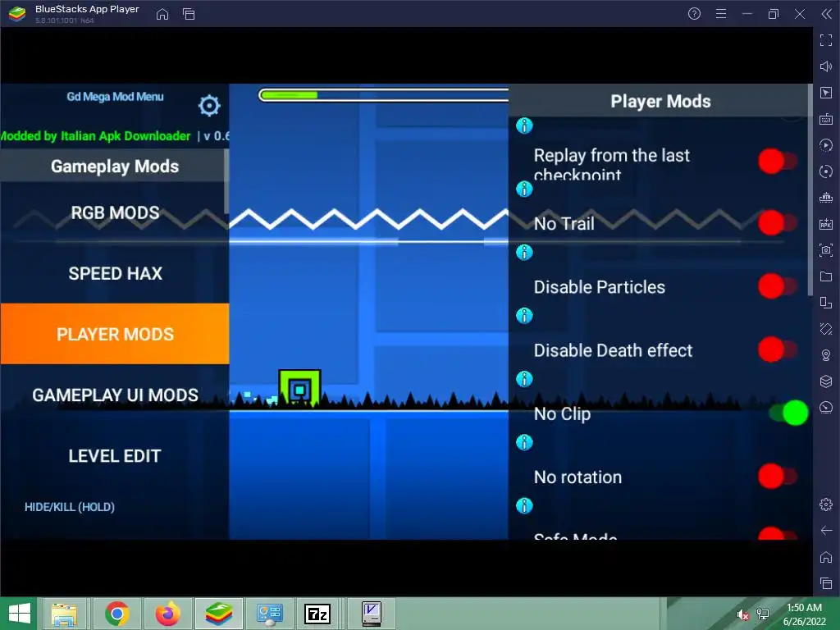Select the LEVEL EDIT category
Screen dimensions: 840x630
[115, 456]
